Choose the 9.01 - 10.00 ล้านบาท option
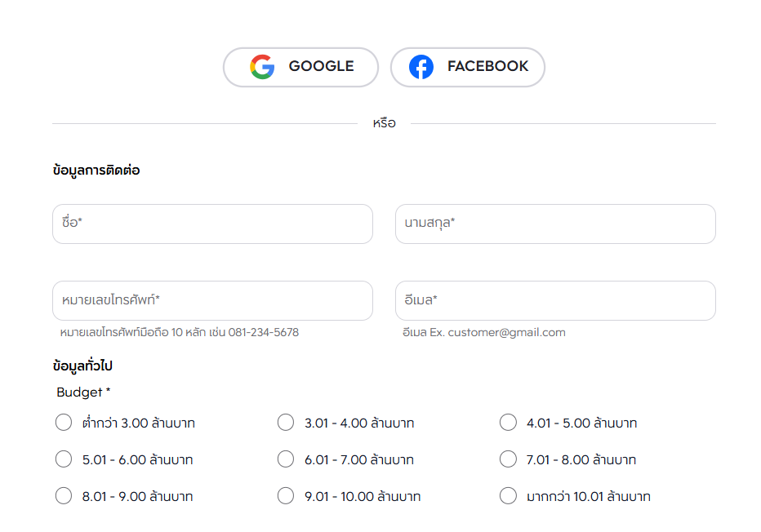Viewport: 761px width, 532px height. click(x=286, y=496)
